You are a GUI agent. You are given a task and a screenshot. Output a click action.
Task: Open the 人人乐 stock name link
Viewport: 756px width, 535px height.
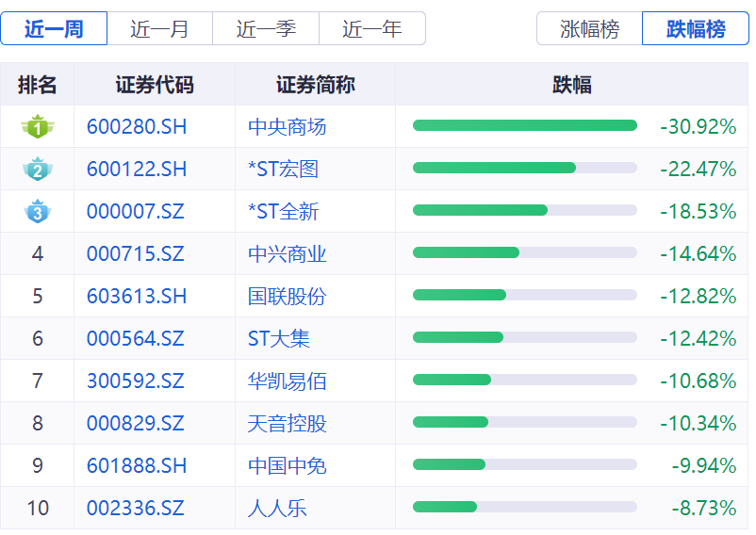277,509
